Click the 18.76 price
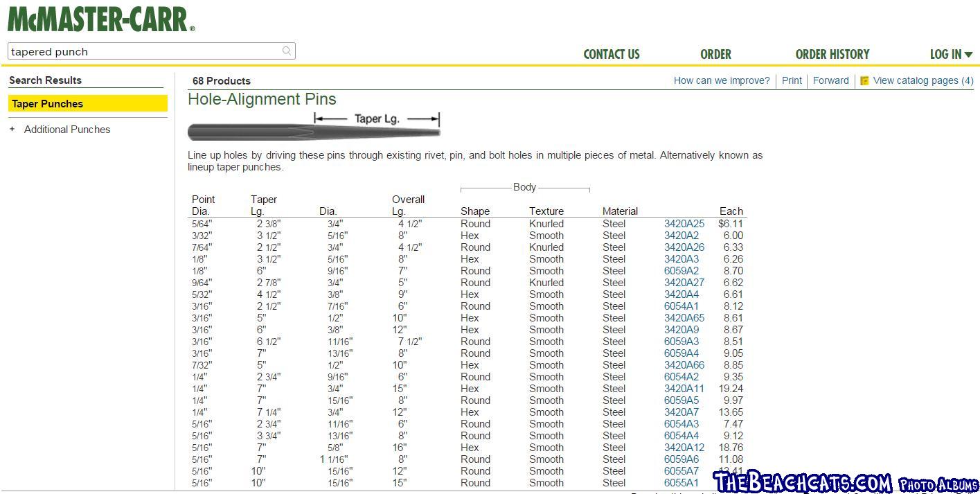980x494 pixels. (731, 448)
